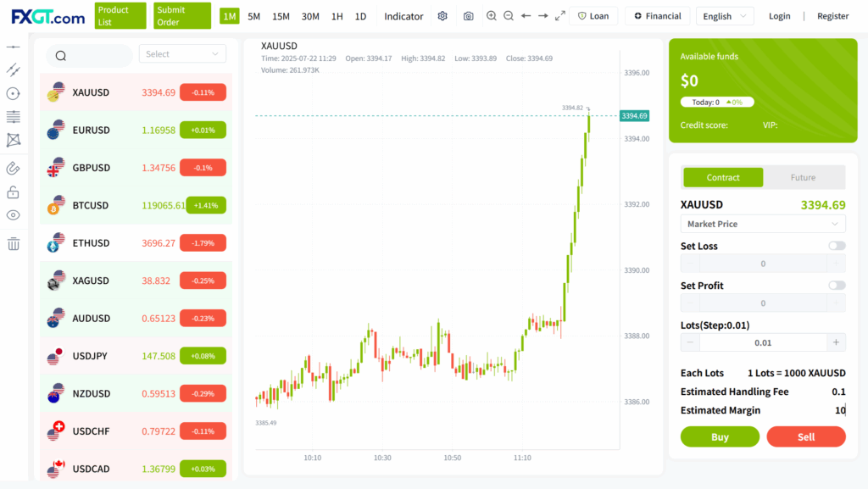This screenshot has width=868, height=489.
Task: Take a chart screenshot with camera icon
Action: click(469, 16)
